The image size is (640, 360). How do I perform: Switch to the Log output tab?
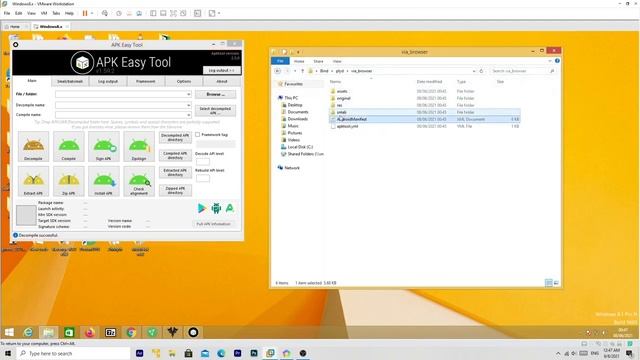click(x=108, y=82)
